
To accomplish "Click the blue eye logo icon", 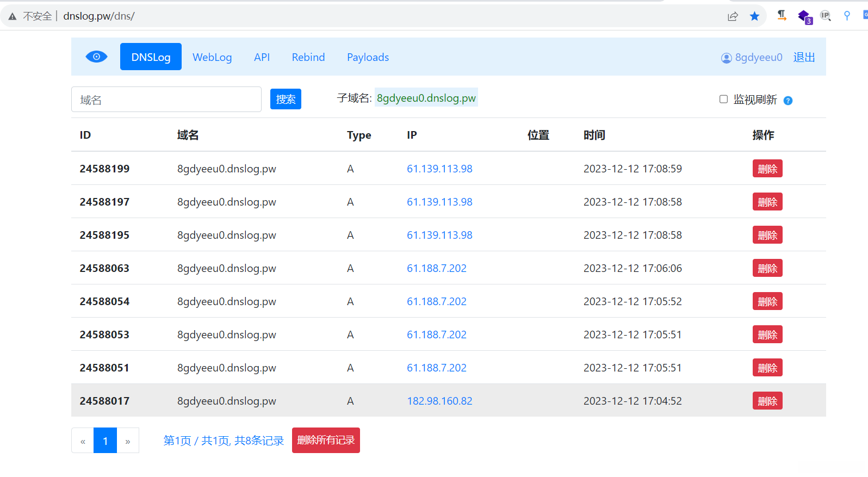I will coord(96,57).
